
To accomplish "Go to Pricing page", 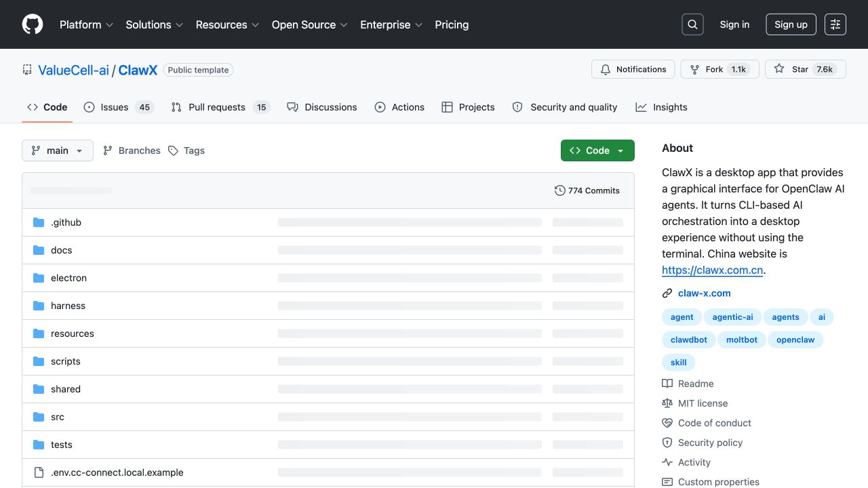I will (452, 24).
